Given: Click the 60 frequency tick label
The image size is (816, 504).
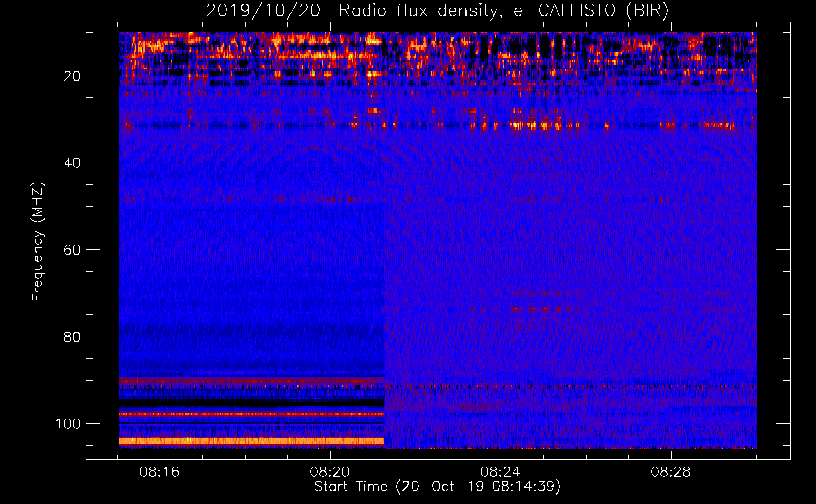Looking at the screenshot, I should pos(72,250).
